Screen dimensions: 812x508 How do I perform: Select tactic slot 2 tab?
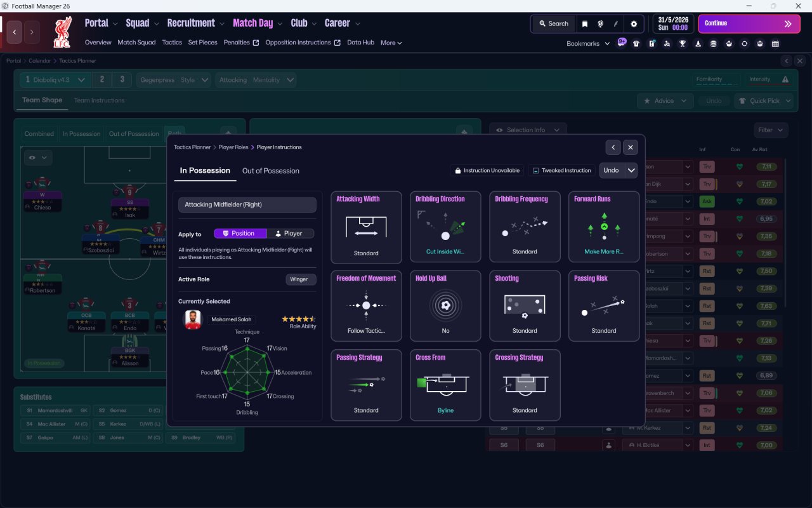click(101, 80)
